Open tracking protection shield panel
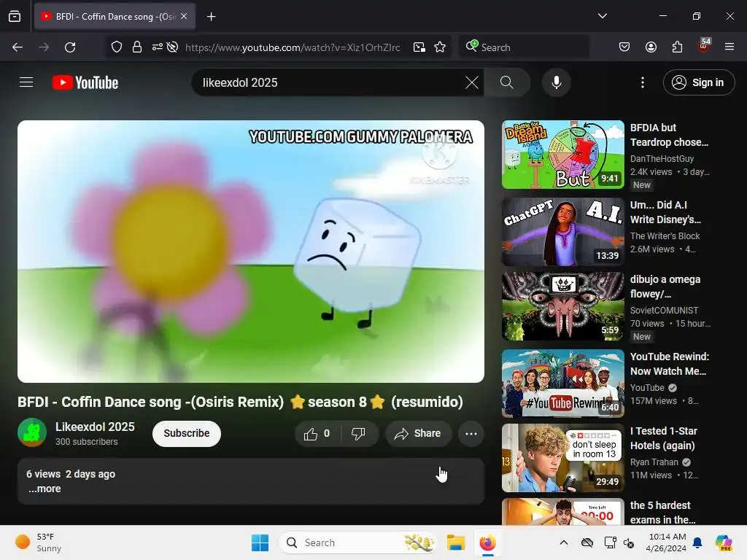747x560 pixels. point(117,47)
